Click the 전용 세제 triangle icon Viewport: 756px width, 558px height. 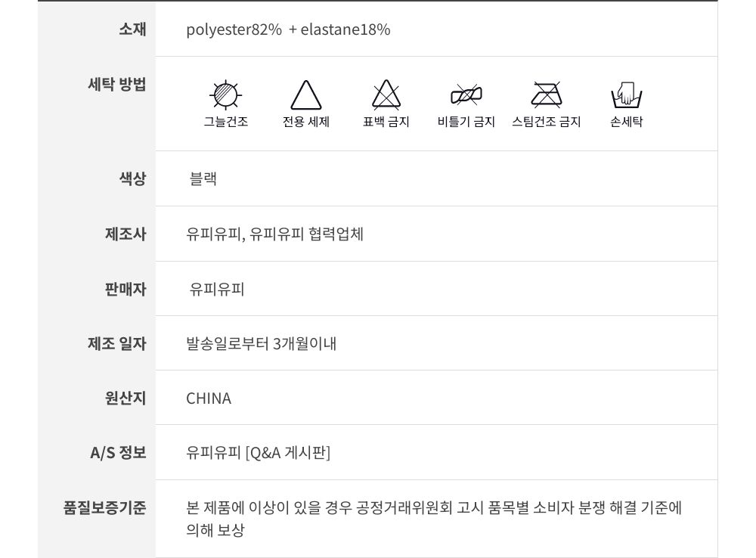click(x=306, y=96)
